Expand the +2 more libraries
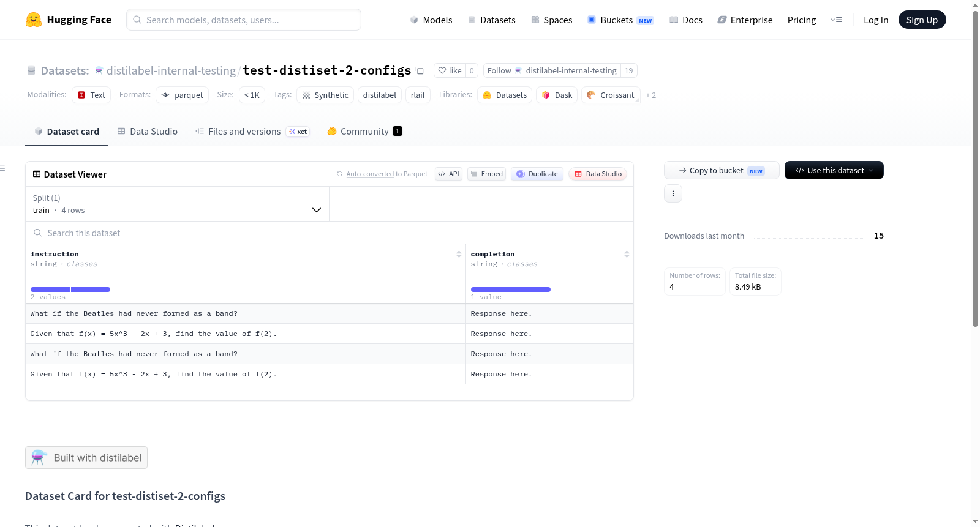Screen dimensions: 980x527 (x=650, y=95)
